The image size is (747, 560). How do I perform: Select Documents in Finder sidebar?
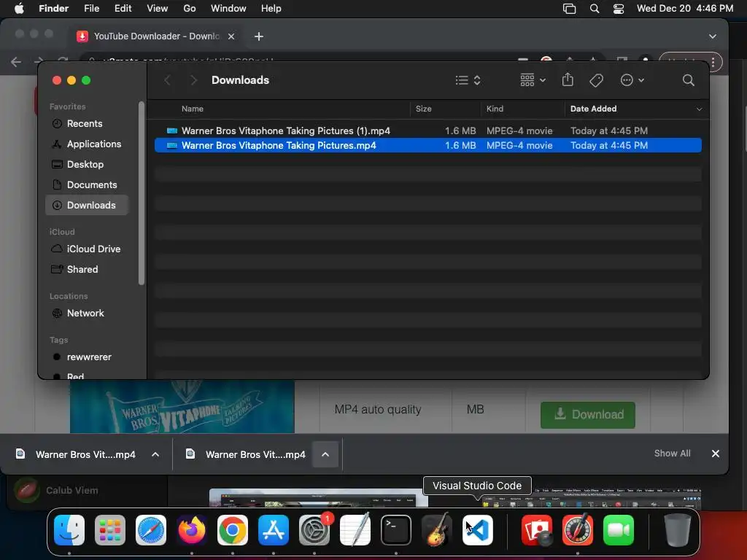pyautogui.click(x=87, y=185)
